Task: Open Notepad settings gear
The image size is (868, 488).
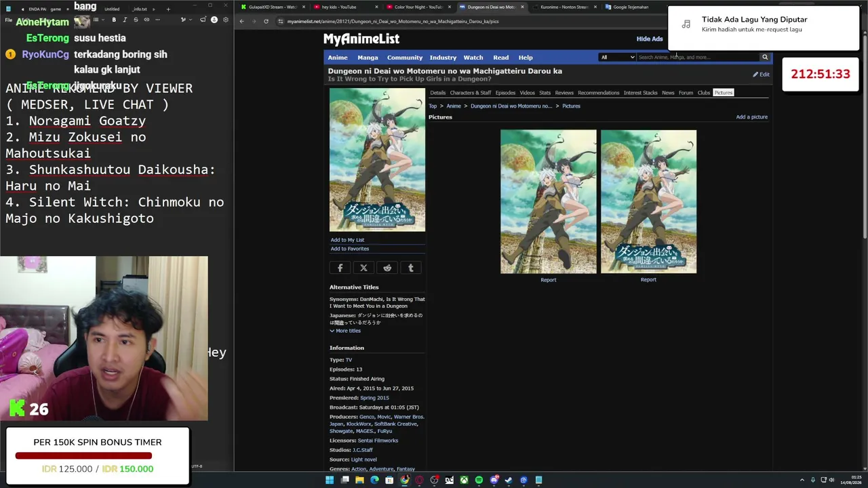Action: point(226,20)
